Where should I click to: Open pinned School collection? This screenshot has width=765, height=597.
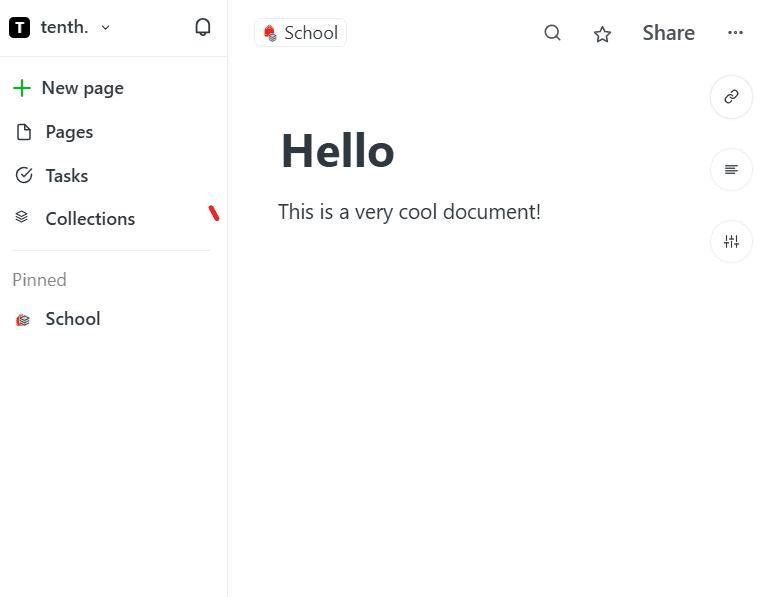pos(58,319)
